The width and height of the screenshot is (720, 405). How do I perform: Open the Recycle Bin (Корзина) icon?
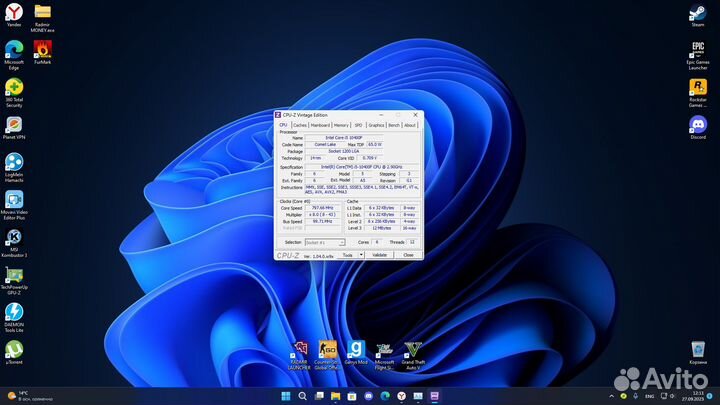tap(698, 353)
